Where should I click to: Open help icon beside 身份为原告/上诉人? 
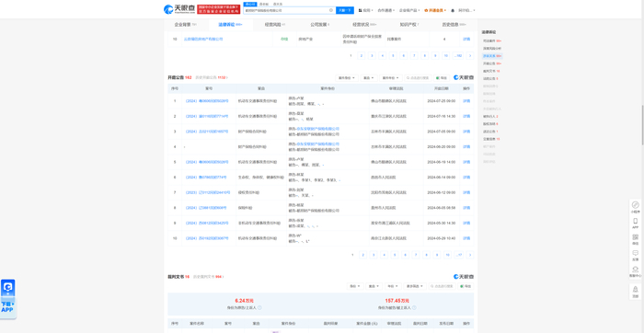[x=259, y=307]
